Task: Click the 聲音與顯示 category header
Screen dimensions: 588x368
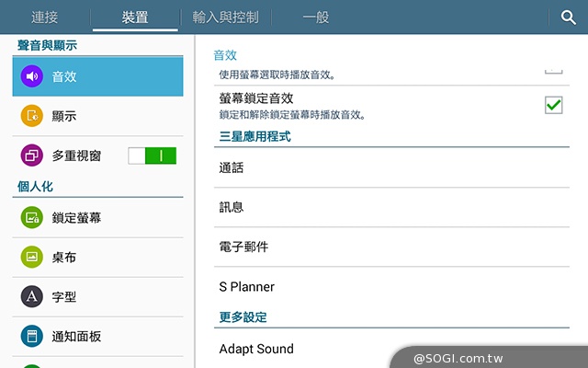Action: [x=47, y=45]
